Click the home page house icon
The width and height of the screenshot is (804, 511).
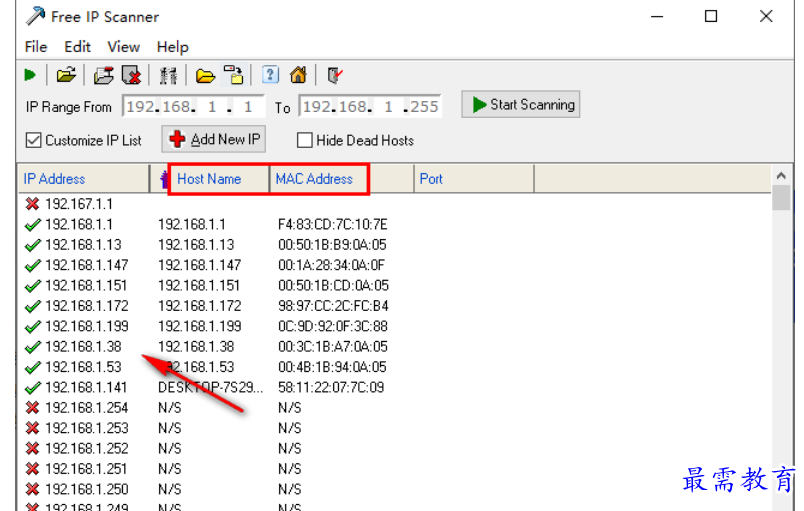[298, 75]
